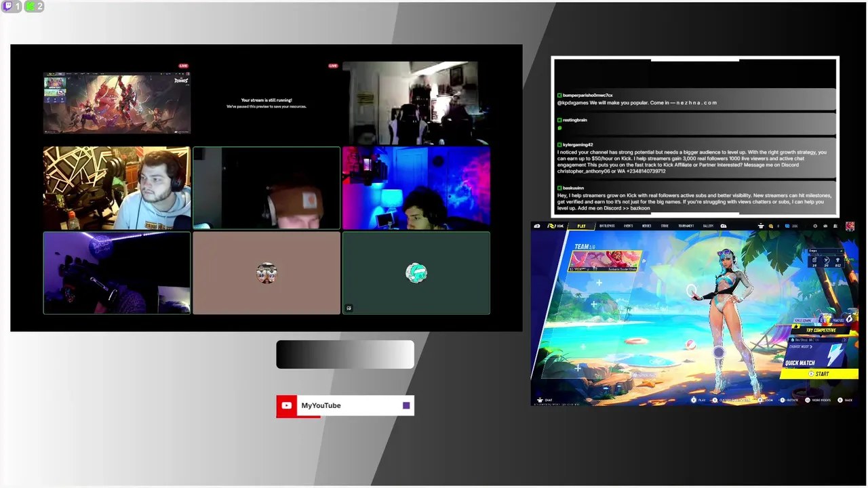
Task: Open the Battlepass tab
Action: 607,226
